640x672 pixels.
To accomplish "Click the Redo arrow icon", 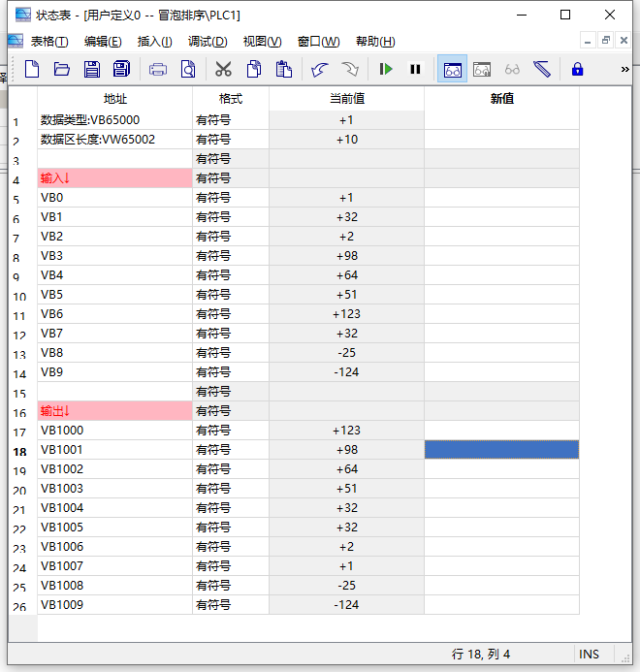I will coord(350,69).
